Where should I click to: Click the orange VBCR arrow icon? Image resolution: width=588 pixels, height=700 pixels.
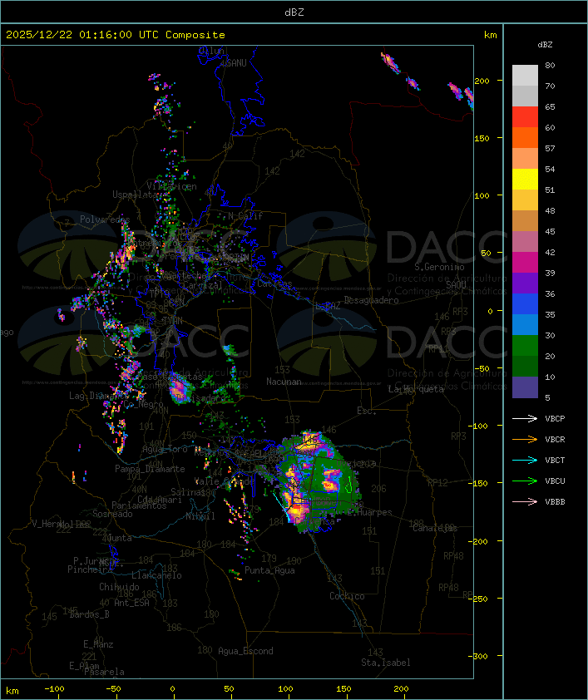(x=525, y=439)
